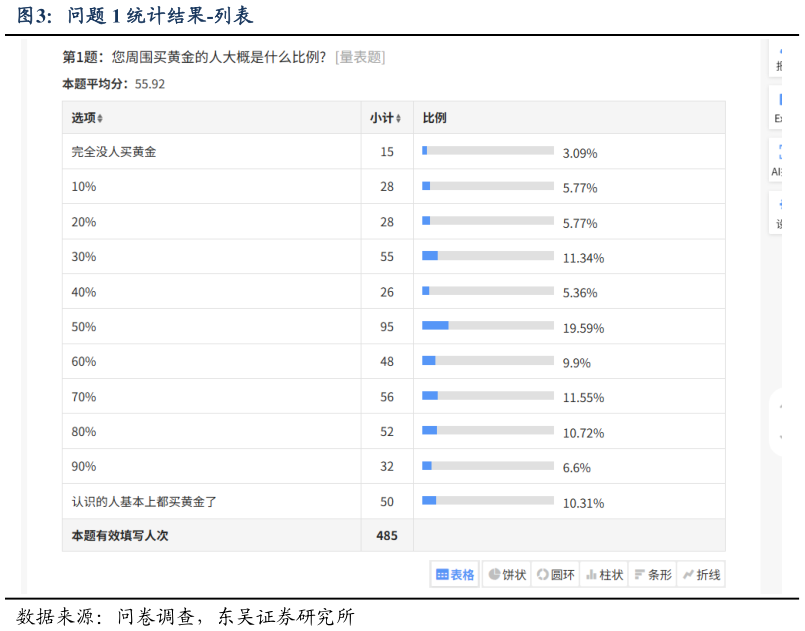Screen dimensions: 805x631
Task: Click the count value 55
Action: coord(387,257)
